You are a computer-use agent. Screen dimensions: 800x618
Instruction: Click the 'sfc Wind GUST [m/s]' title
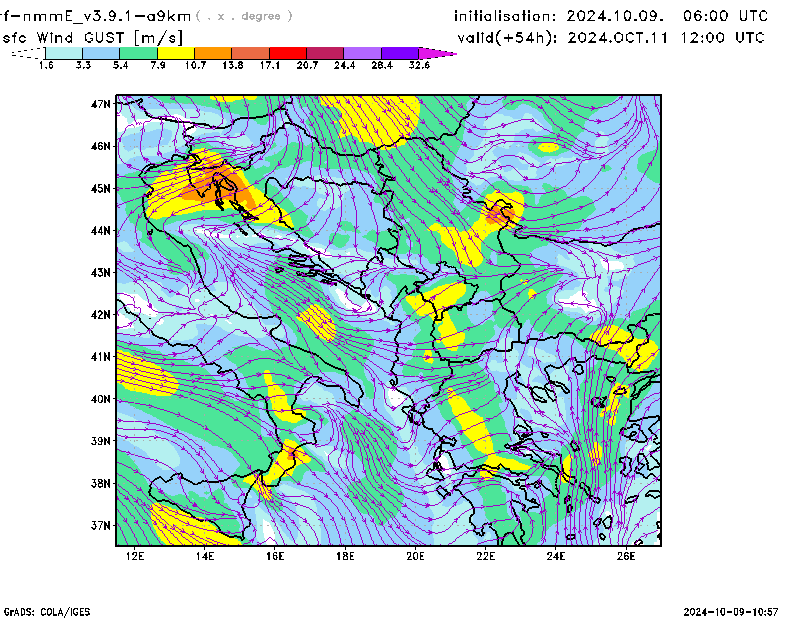92,38
